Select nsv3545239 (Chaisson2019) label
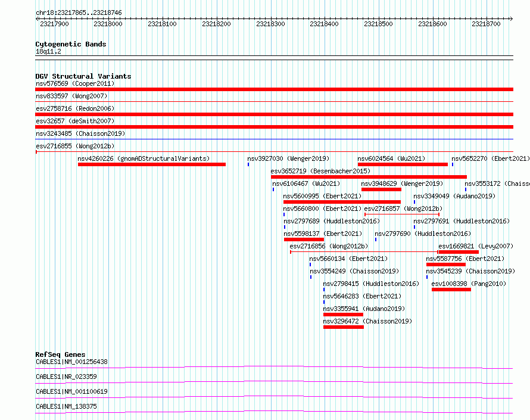This screenshot has width=530, height=420. [470, 271]
